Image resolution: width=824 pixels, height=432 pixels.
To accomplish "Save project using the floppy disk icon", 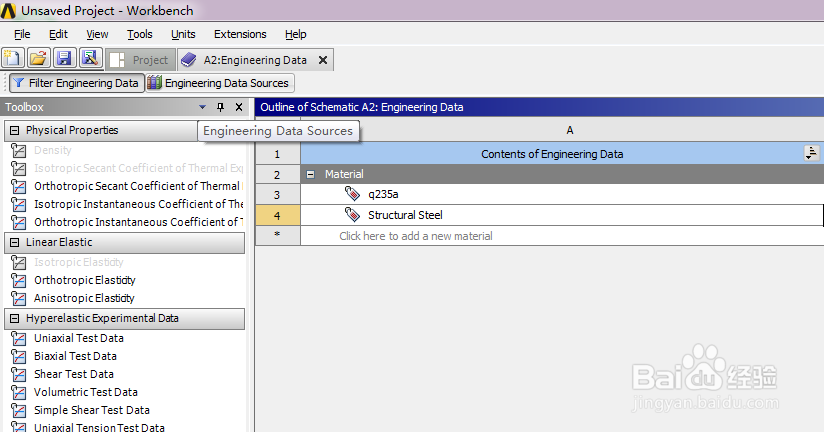I will pyautogui.click(x=64, y=58).
